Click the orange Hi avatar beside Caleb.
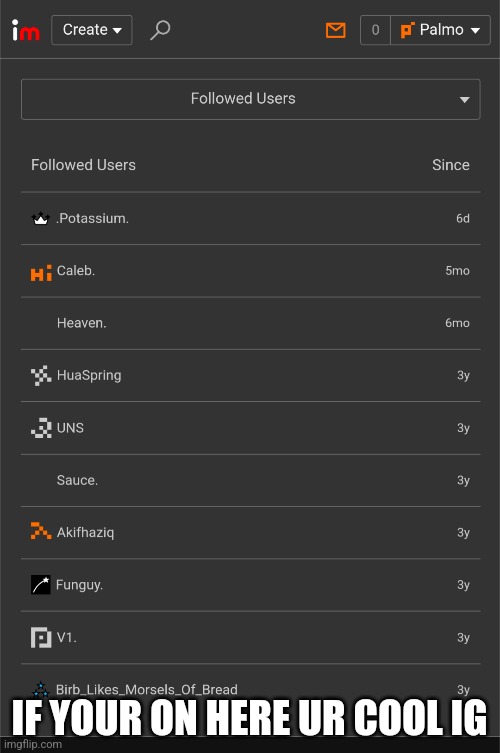Viewport: 500px width, 753px height. [41, 273]
